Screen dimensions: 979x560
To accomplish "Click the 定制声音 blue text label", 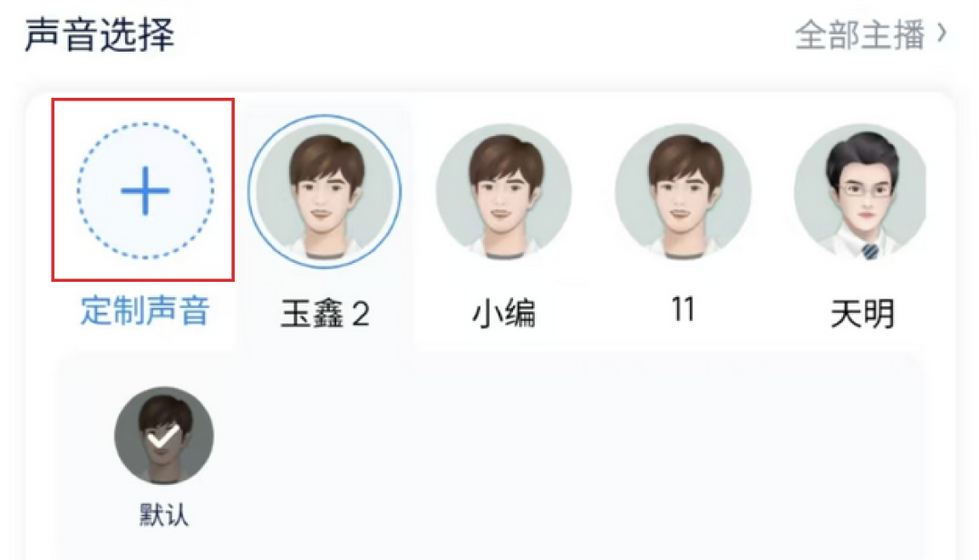I will tap(145, 310).
